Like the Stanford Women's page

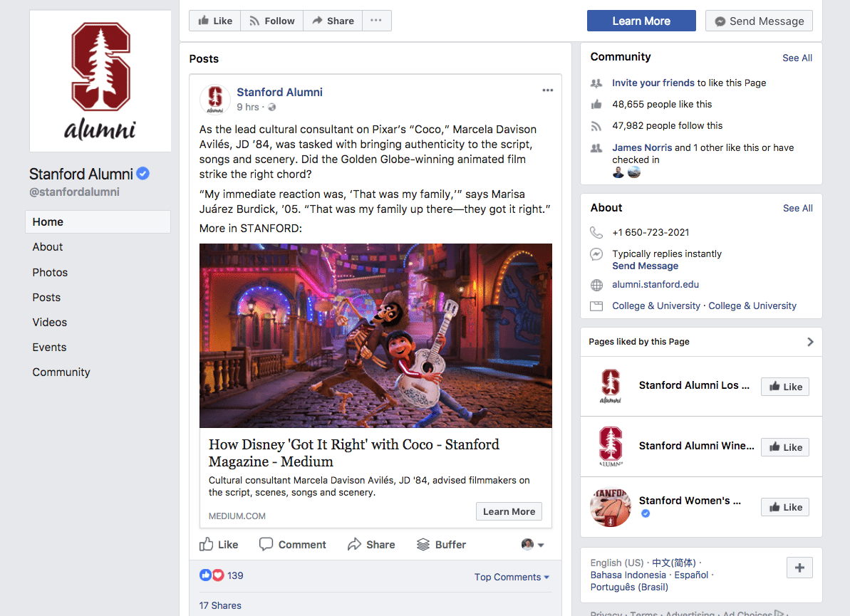784,506
